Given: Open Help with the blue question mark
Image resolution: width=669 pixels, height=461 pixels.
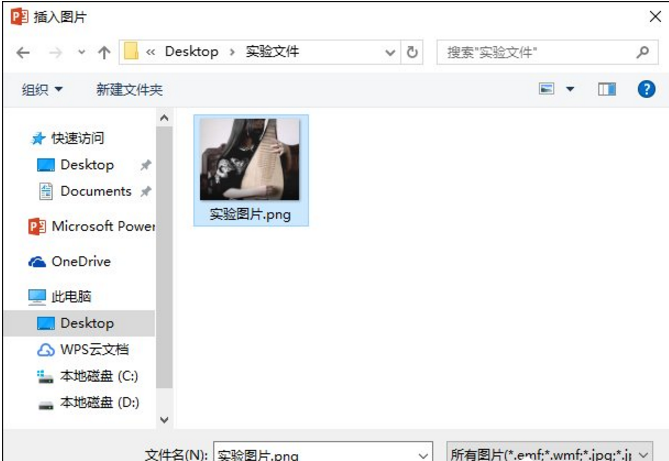Looking at the screenshot, I should [x=646, y=89].
